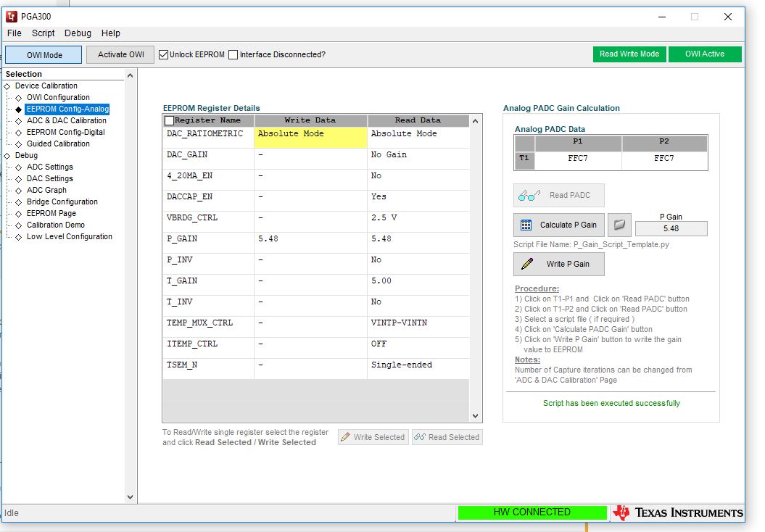Click the Texas Instruments logo
The image size is (765, 532).
(x=678, y=512)
